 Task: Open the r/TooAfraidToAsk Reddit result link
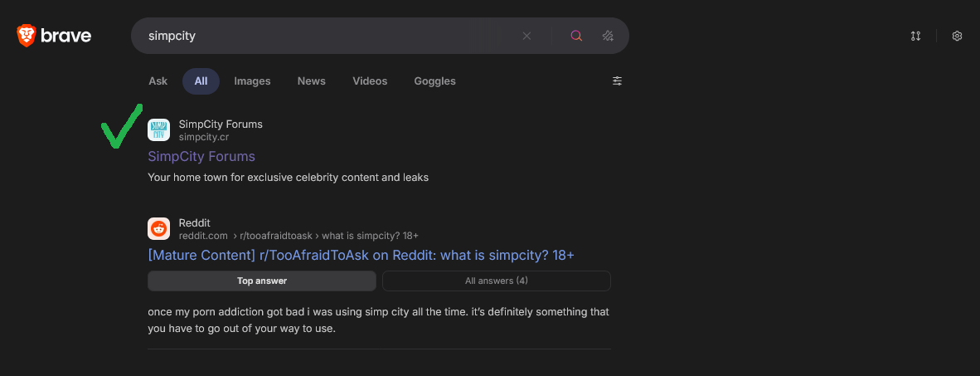361,255
